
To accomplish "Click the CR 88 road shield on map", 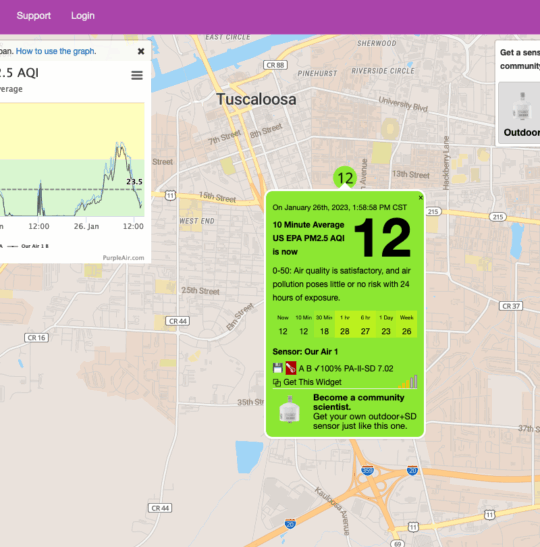I will (275, 65).
